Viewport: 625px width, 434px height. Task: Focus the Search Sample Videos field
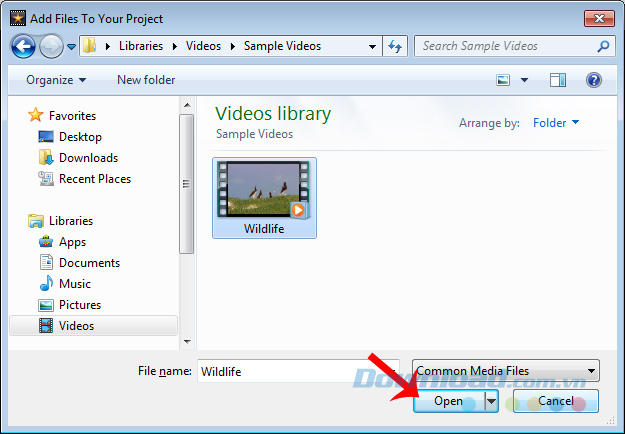click(514, 46)
